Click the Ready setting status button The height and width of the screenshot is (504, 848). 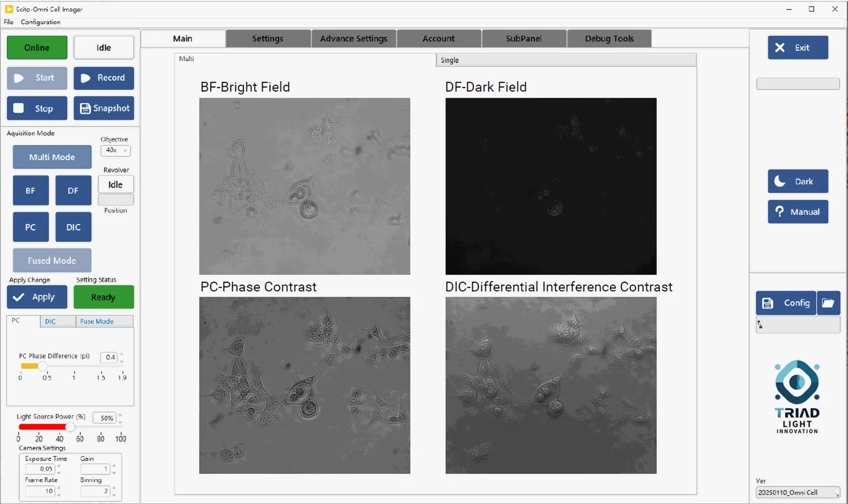click(x=104, y=297)
